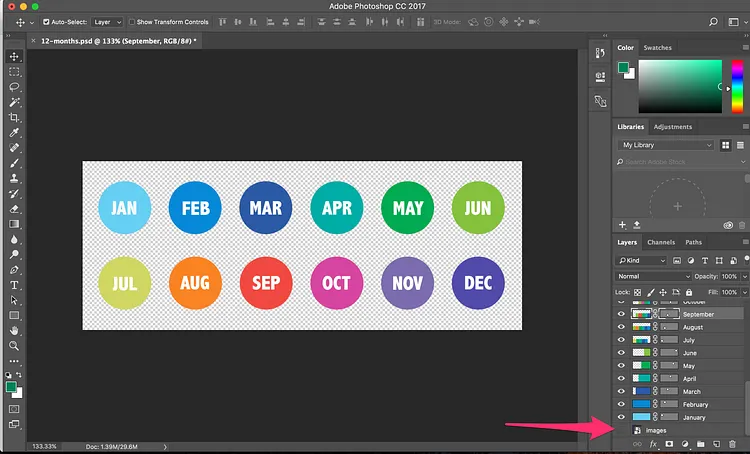Pick a hue on the spectrum slider
This screenshot has width=750, height=454.
737,87
